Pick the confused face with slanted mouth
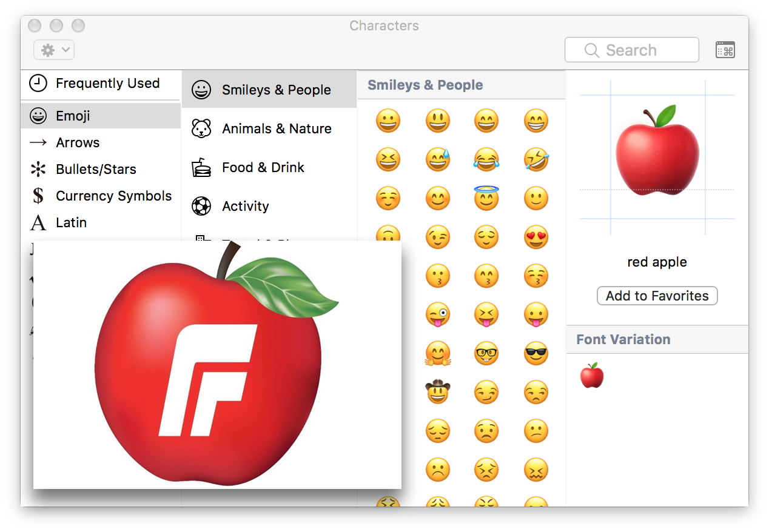Viewport: 769px width, 532px height. point(536,431)
